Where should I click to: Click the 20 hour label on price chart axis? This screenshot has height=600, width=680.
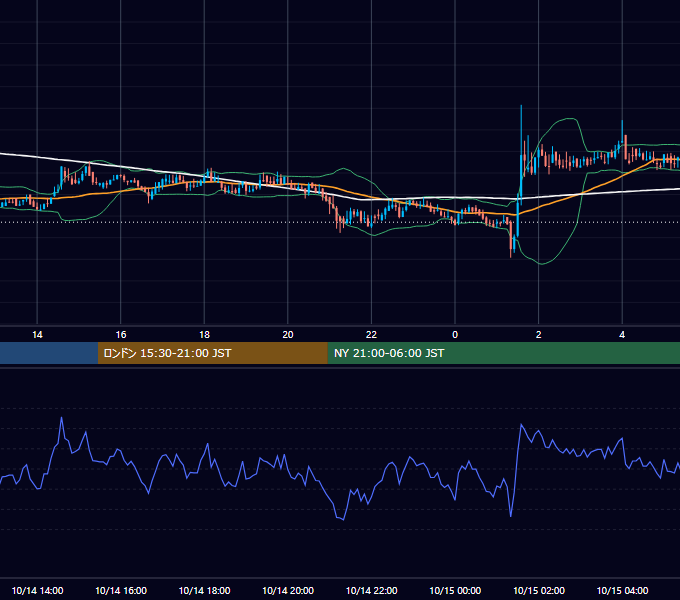[x=288, y=335]
